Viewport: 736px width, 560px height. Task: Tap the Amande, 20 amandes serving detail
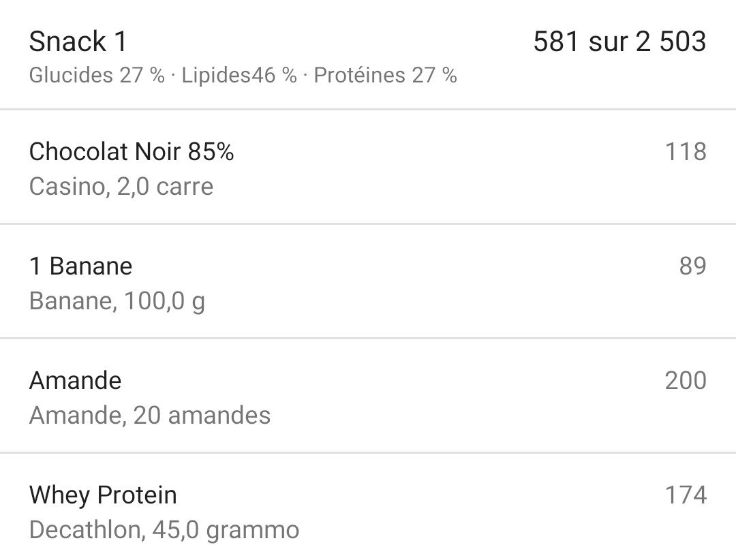(150, 416)
